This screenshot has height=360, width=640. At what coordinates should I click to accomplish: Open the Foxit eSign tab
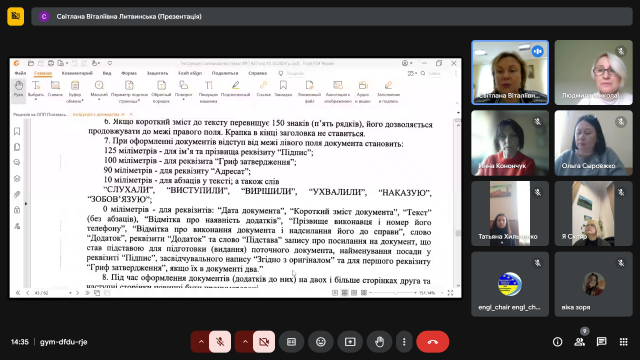pos(190,73)
